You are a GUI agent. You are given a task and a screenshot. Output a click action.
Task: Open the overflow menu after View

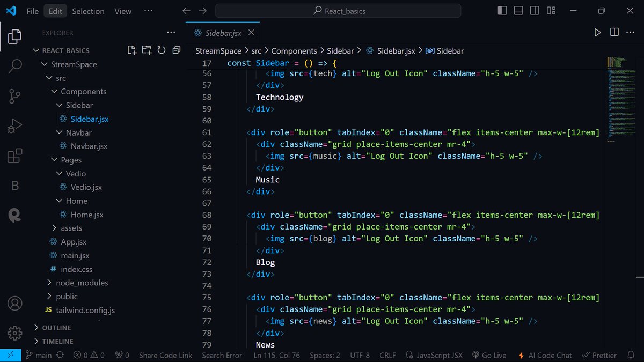click(x=149, y=11)
